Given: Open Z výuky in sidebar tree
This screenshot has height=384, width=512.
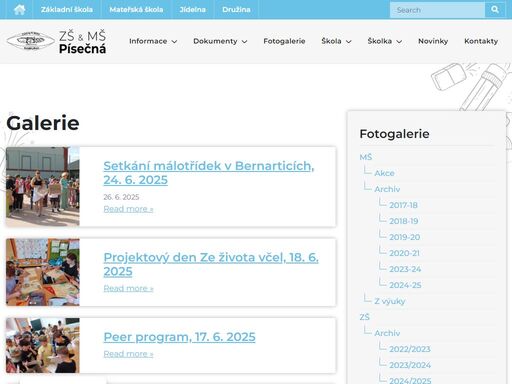Looking at the screenshot, I should coord(390,301).
